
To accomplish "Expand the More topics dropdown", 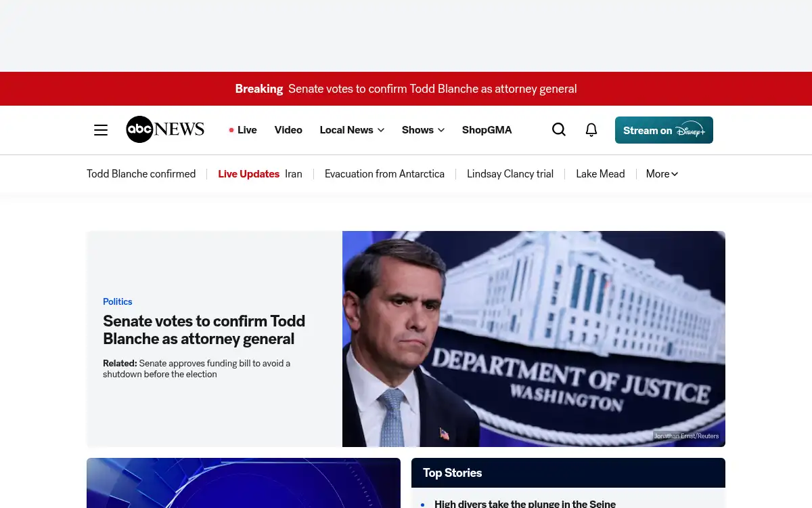I will click(x=662, y=174).
